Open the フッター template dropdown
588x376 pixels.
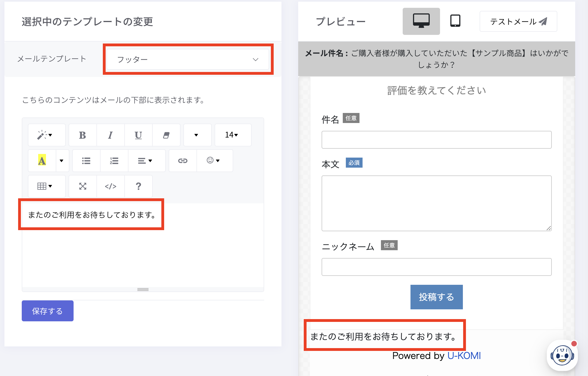click(x=188, y=59)
